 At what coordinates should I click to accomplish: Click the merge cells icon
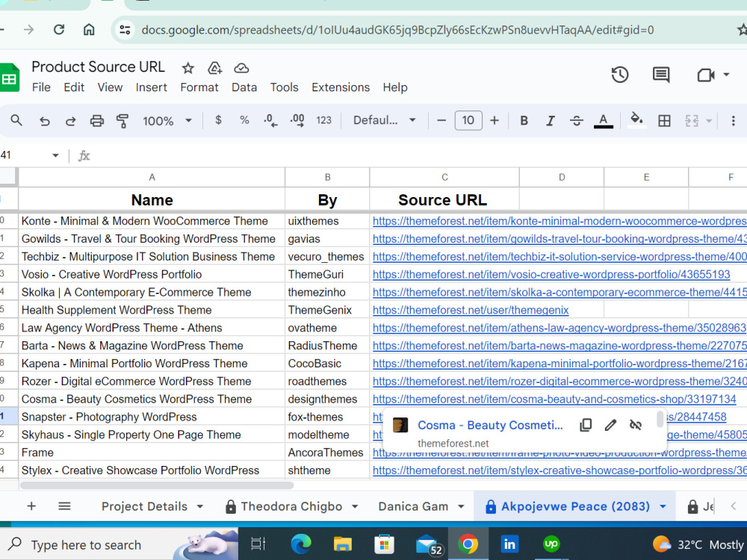pos(692,120)
